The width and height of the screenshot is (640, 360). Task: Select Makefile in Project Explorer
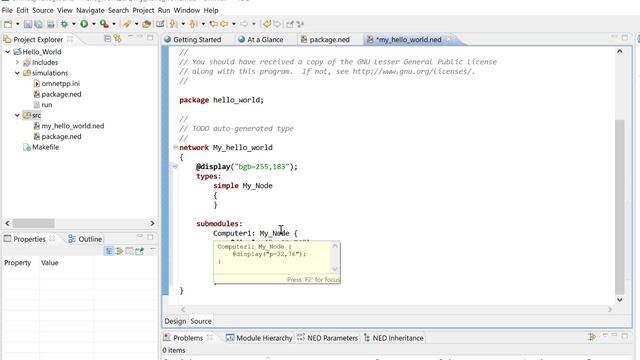(x=45, y=147)
